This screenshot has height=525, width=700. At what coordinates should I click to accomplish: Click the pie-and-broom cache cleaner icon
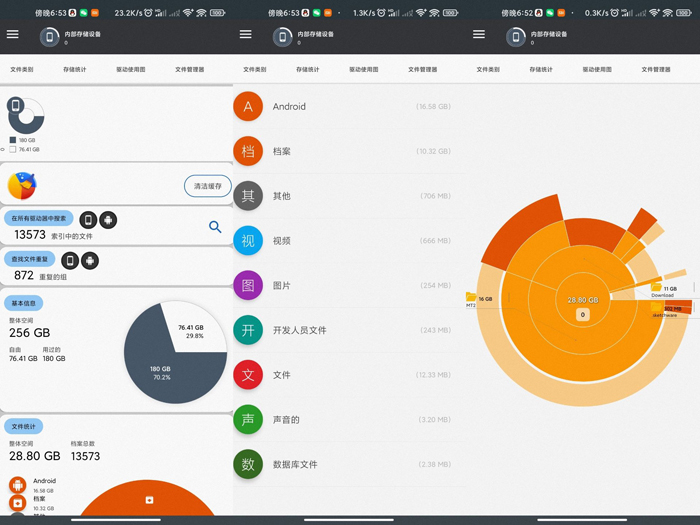click(x=21, y=186)
